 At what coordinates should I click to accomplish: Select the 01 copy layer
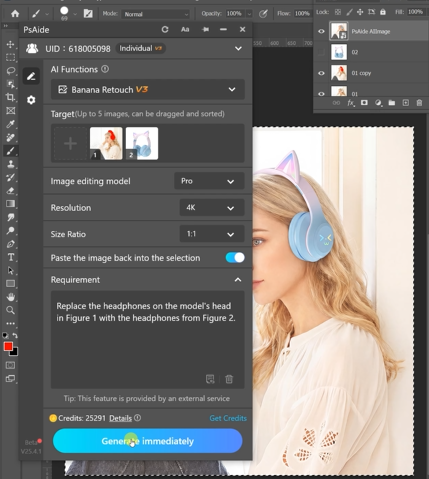[x=371, y=73]
